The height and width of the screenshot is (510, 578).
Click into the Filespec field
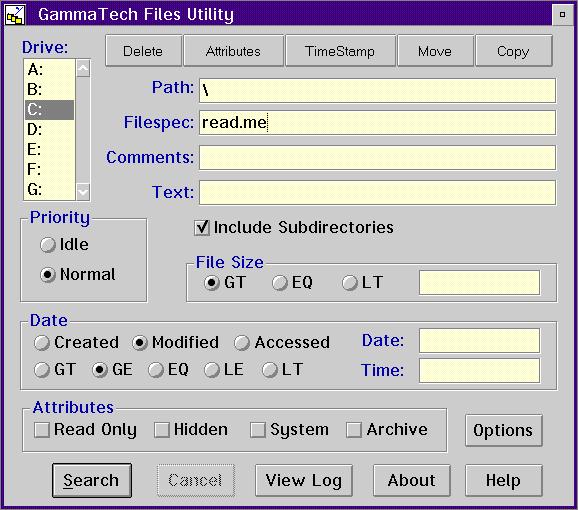point(377,123)
